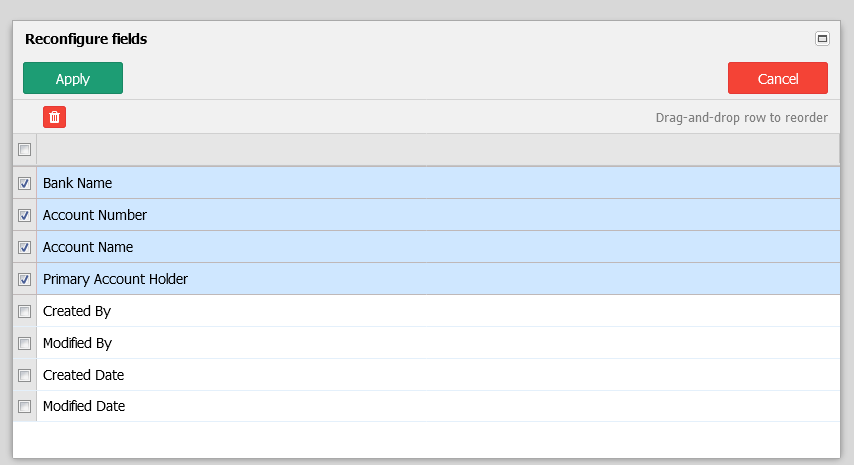Screen dimensions: 854x465
Task: Check the Created By checkbox
Action: tap(25, 311)
